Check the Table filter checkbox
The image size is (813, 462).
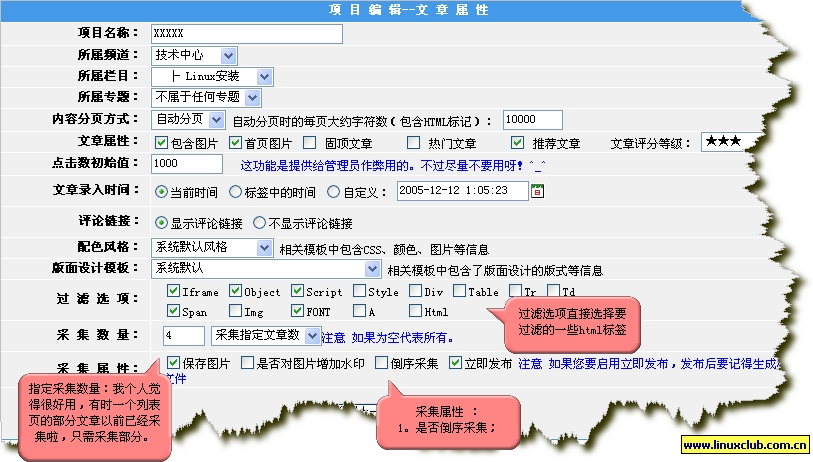coord(459,290)
